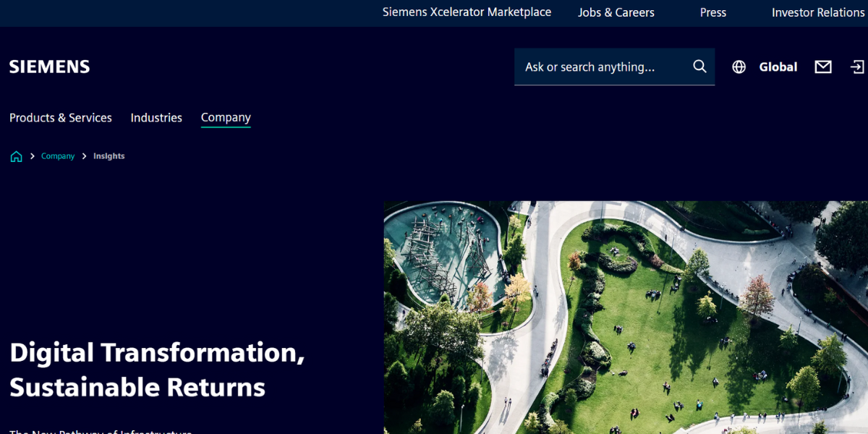Click the SIEMENS logo
Viewport: 868px width, 434px height.
click(x=48, y=66)
